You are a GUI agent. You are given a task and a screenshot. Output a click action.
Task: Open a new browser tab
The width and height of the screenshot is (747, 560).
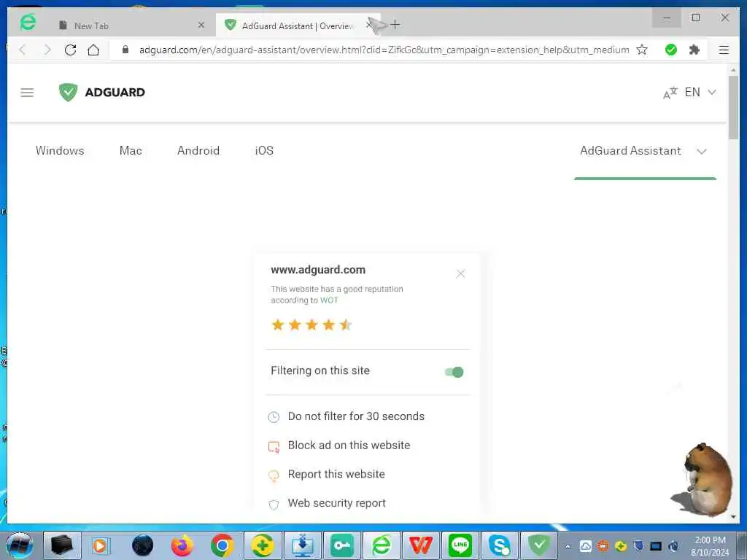click(395, 24)
